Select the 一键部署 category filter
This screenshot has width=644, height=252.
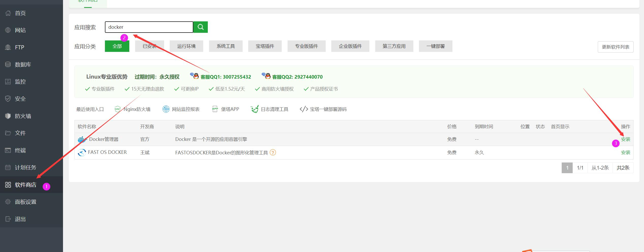[x=436, y=46]
